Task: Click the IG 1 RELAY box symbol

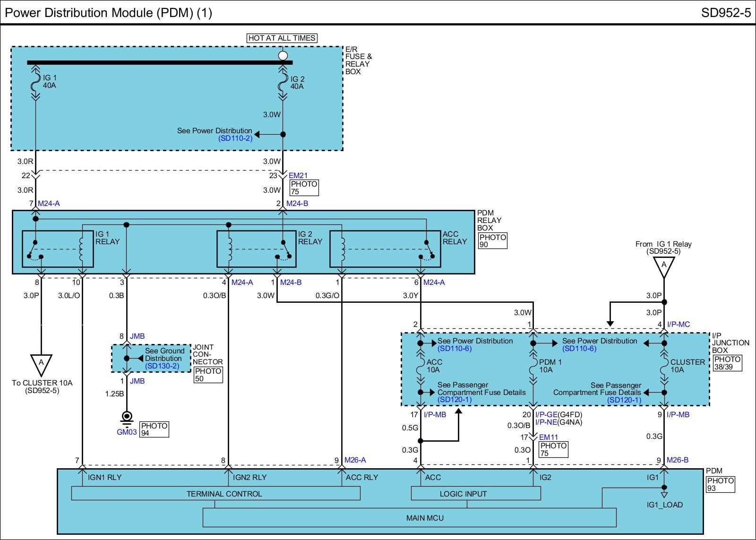Action: [x=58, y=249]
